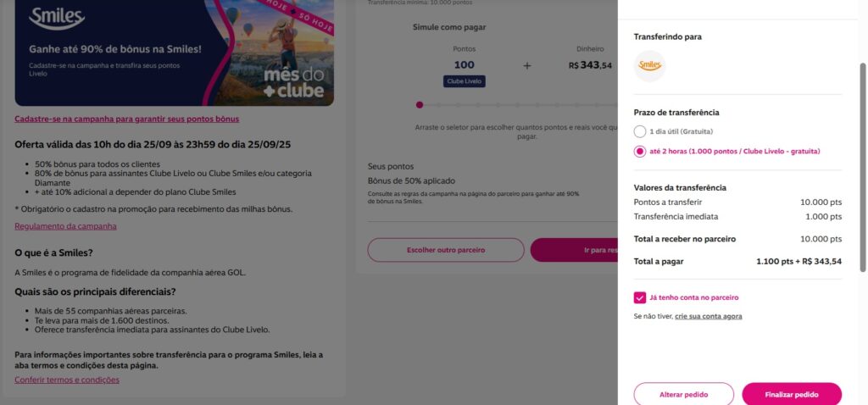Open crie sua conta agora link
Screen dimensions: 868x405
[708, 317]
